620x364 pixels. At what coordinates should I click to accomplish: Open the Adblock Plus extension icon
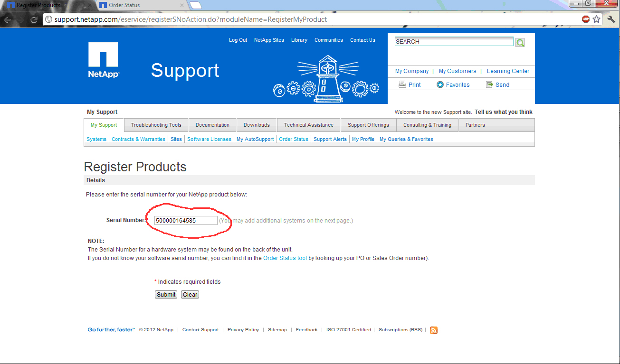tap(586, 19)
